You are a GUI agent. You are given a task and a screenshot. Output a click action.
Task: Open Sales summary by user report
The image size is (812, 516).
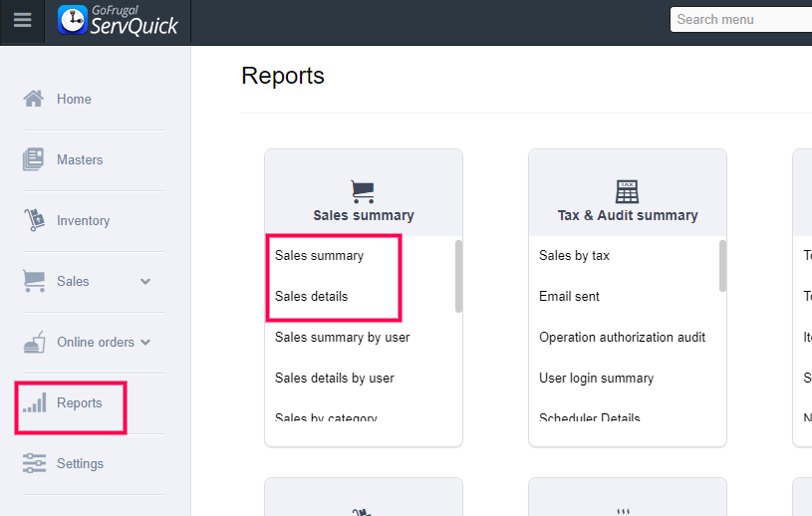click(342, 337)
